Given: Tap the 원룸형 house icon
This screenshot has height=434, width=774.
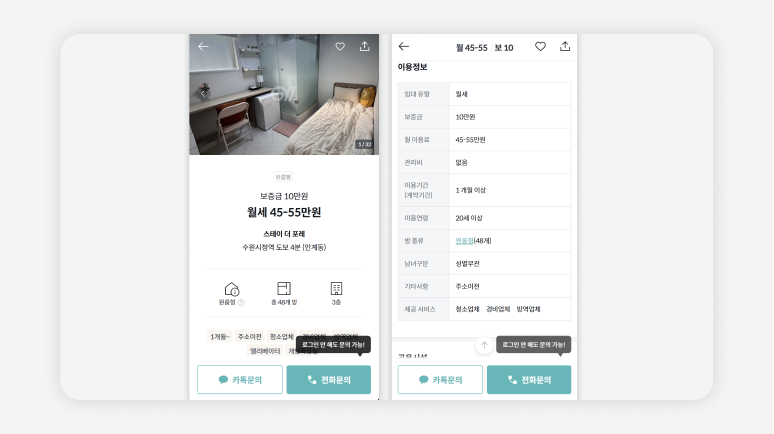Looking at the screenshot, I should coord(232,288).
